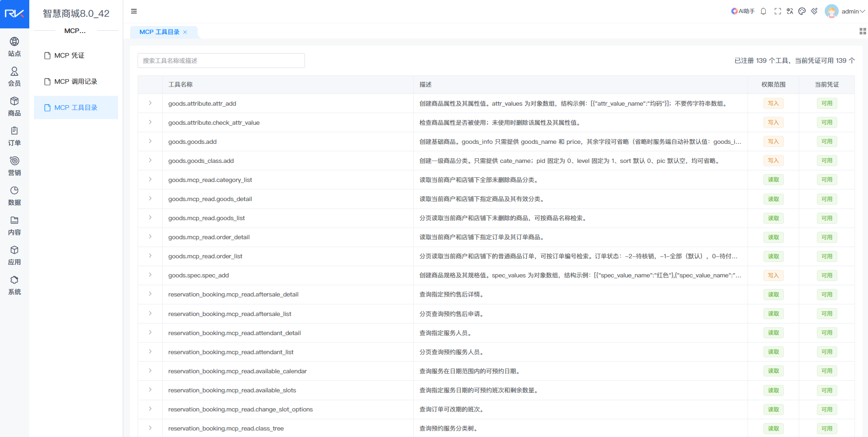Expand row goods.mcp_read.category_list
Screen dimensions: 868x437
point(150,179)
